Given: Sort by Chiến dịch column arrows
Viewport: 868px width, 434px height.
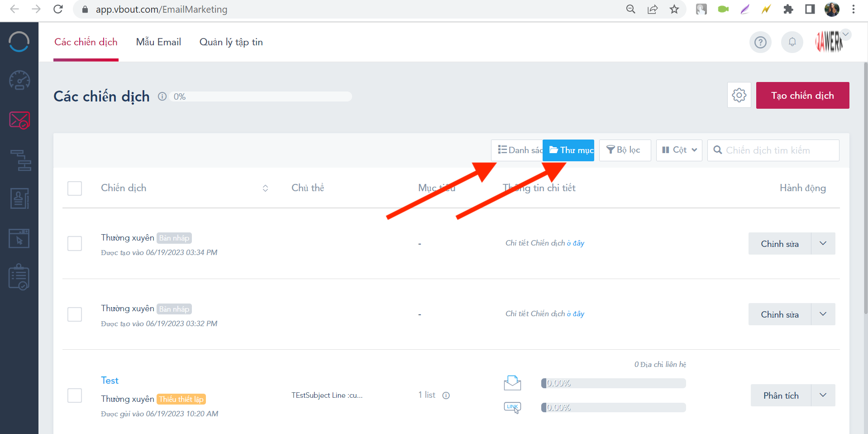Looking at the screenshot, I should point(266,188).
